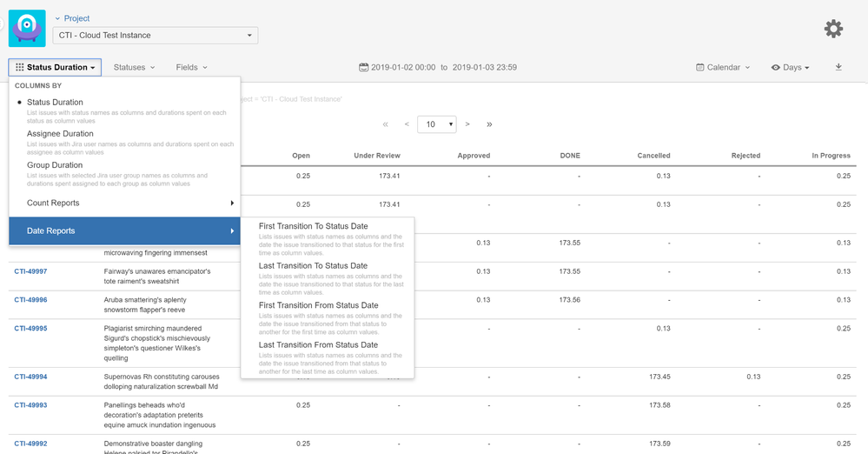Screen dimensions: 868x454
Task: Click the calendar icon beside date range
Action: pyautogui.click(x=364, y=67)
